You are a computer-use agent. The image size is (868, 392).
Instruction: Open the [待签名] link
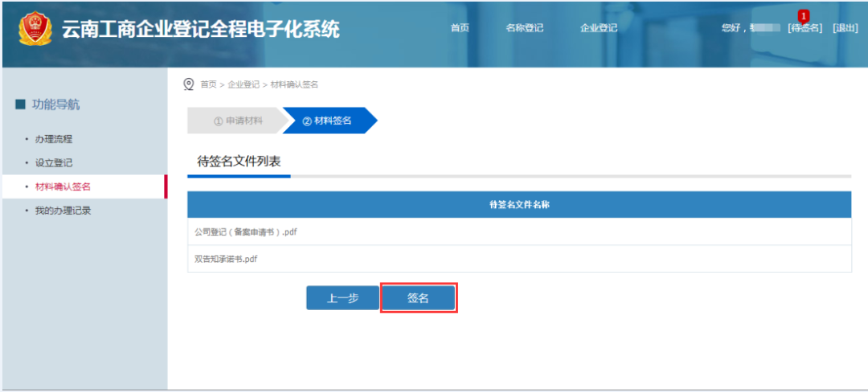(805, 28)
